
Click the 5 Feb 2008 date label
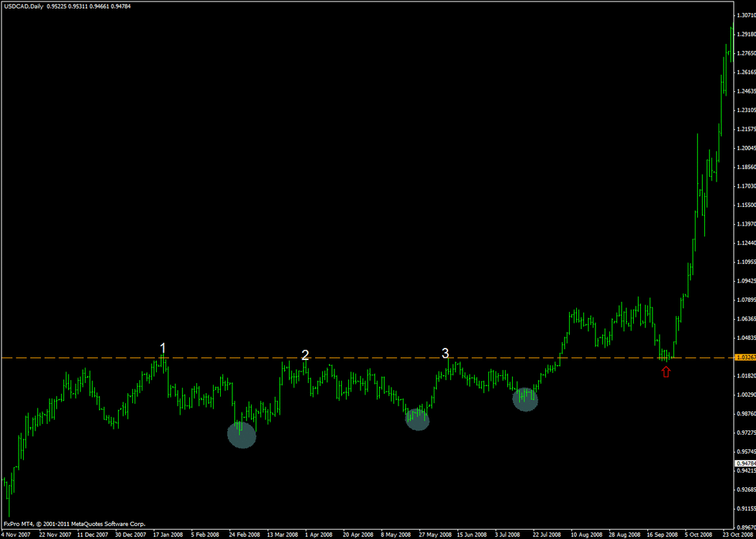click(x=206, y=535)
